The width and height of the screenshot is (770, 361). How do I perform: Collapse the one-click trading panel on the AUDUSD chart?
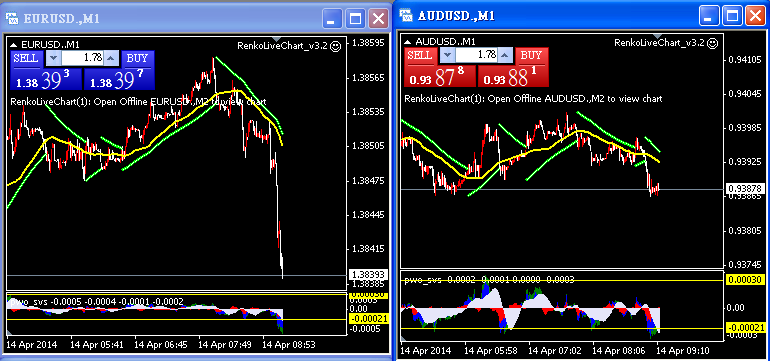408,42
